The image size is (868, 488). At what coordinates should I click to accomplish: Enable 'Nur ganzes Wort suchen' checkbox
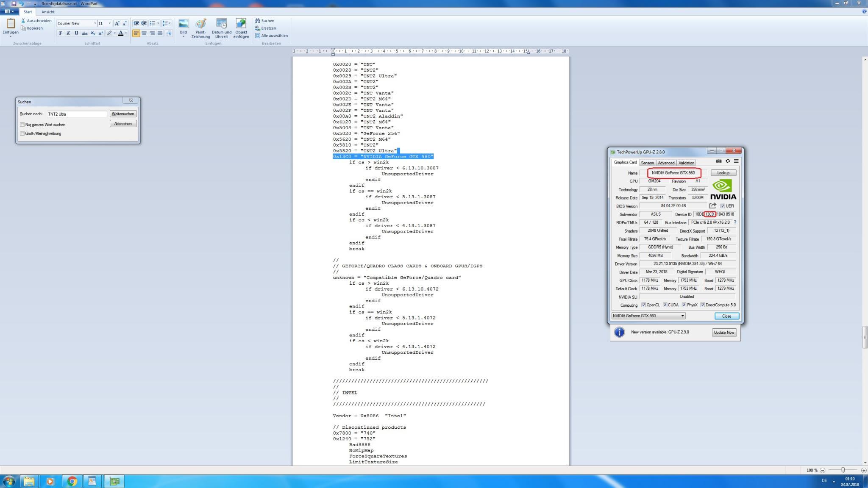(x=22, y=125)
